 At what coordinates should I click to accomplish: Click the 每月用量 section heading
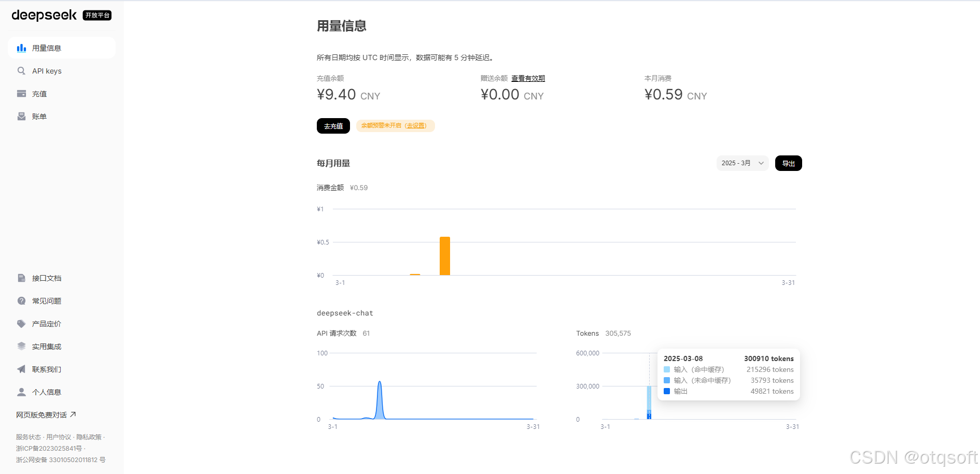click(x=333, y=163)
